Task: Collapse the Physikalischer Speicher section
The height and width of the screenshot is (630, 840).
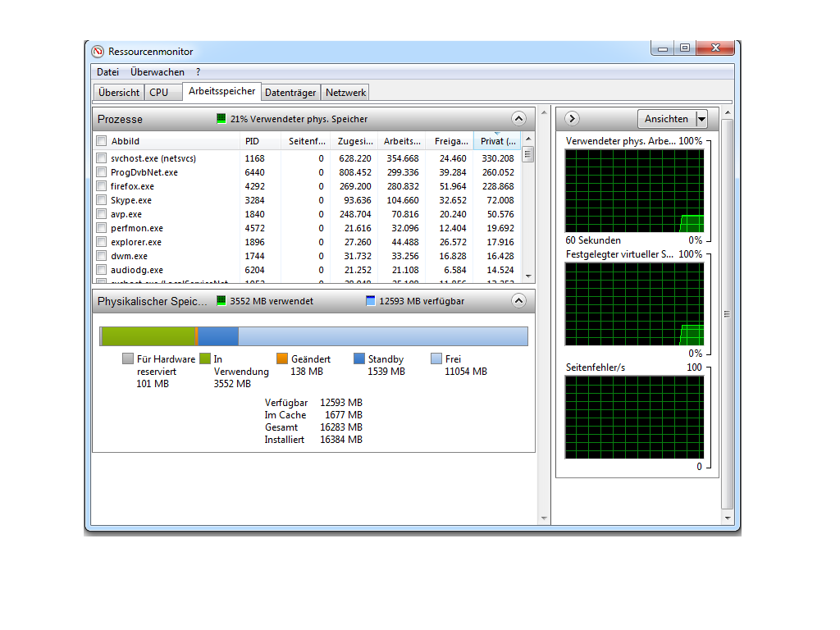Action: 518,300
